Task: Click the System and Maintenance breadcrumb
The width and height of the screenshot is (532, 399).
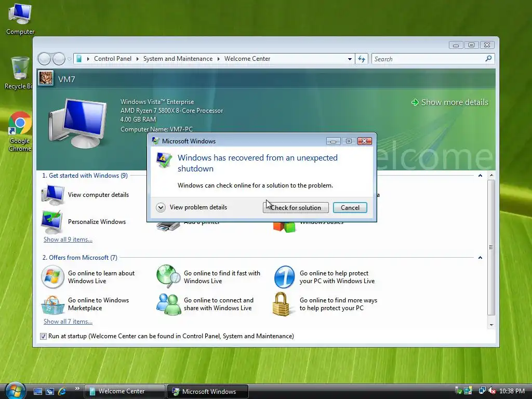Action: tap(178, 59)
